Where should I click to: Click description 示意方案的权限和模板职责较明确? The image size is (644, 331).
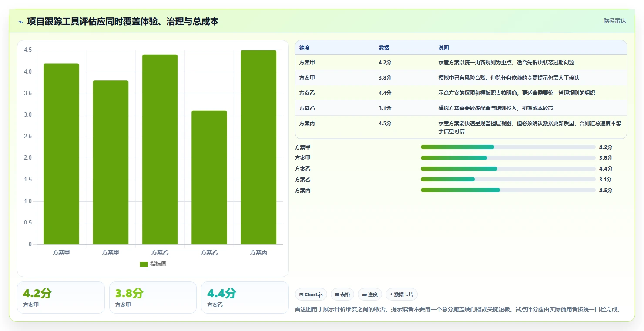pos(517,93)
